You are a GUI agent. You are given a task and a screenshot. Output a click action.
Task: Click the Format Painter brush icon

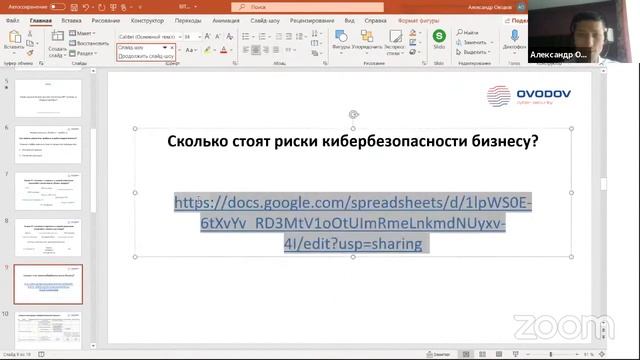(x=30, y=53)
